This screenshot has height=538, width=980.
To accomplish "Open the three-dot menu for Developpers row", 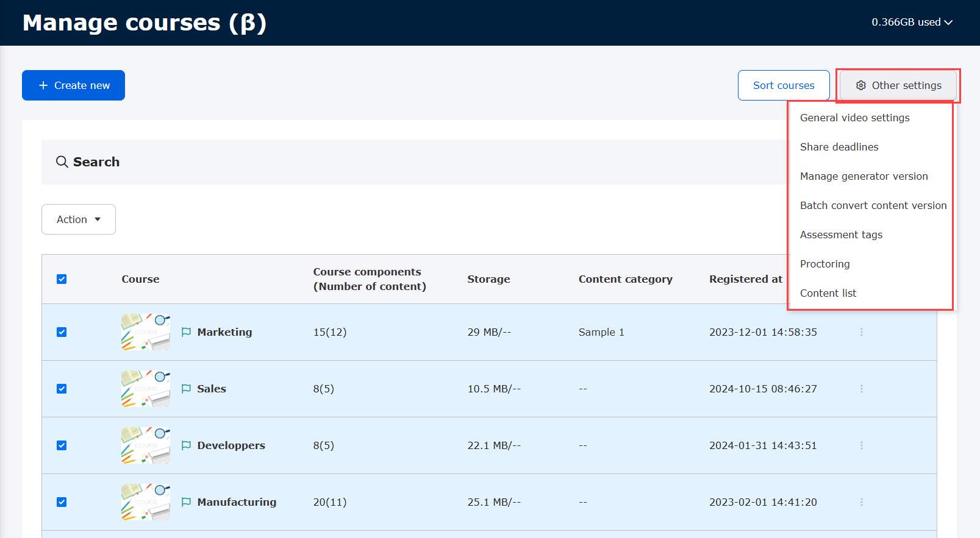I will tap(861, 445).
